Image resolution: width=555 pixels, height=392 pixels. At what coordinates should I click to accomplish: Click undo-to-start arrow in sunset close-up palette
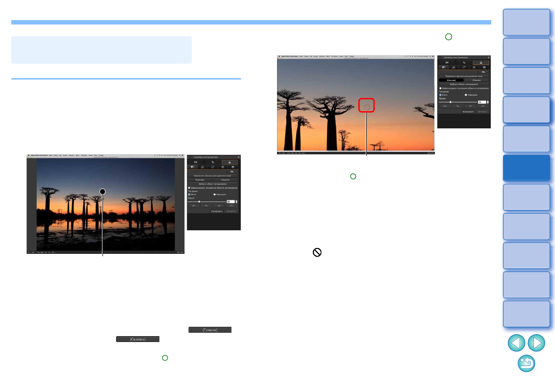point(445,106)
